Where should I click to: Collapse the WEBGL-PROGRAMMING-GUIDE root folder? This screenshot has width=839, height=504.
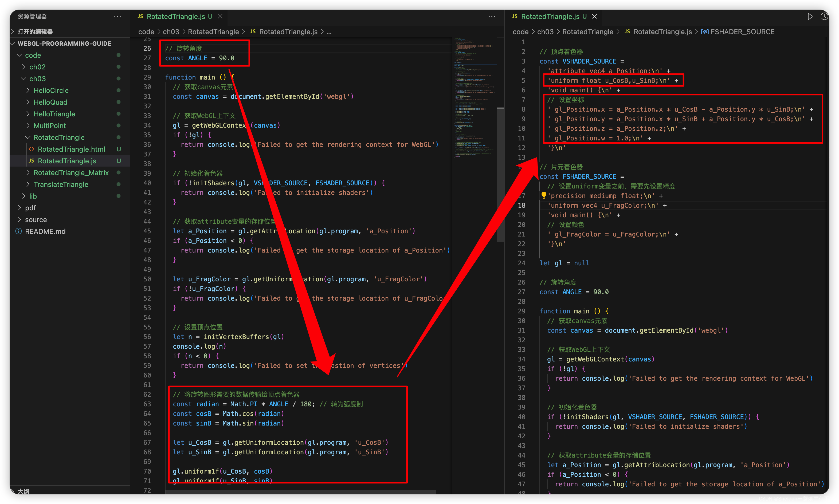point(64,44)
